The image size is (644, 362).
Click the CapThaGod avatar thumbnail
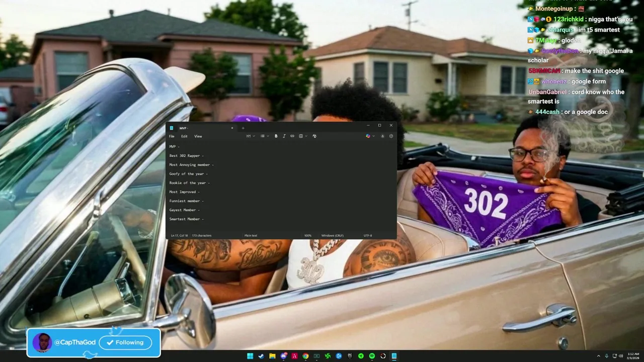tap(42, 343)
